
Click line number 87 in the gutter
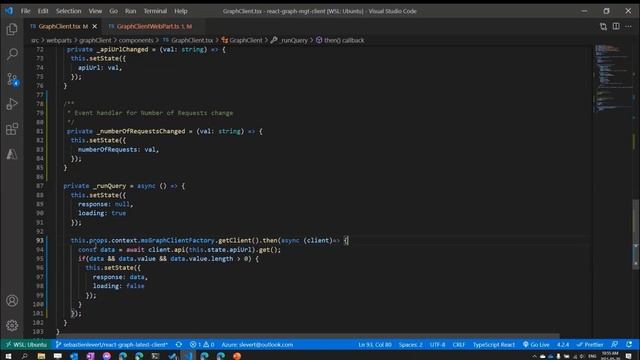pos(40,186)
